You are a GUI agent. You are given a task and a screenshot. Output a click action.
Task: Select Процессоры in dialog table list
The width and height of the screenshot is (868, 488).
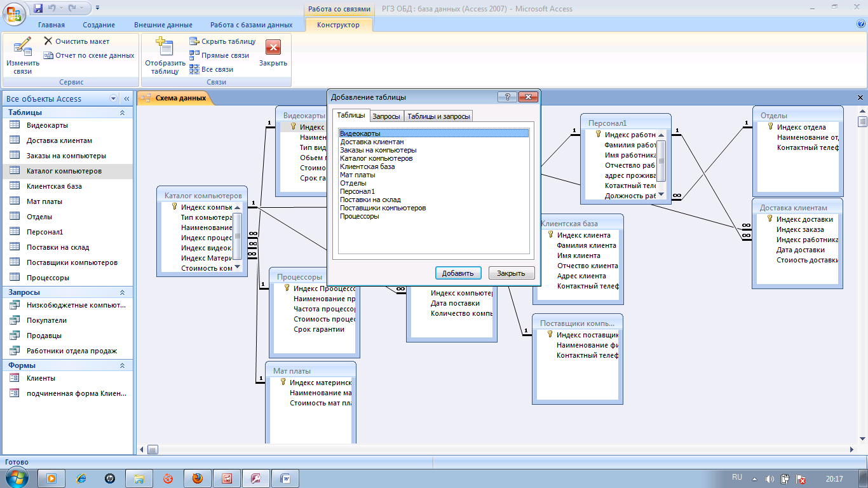pos(433,216)
